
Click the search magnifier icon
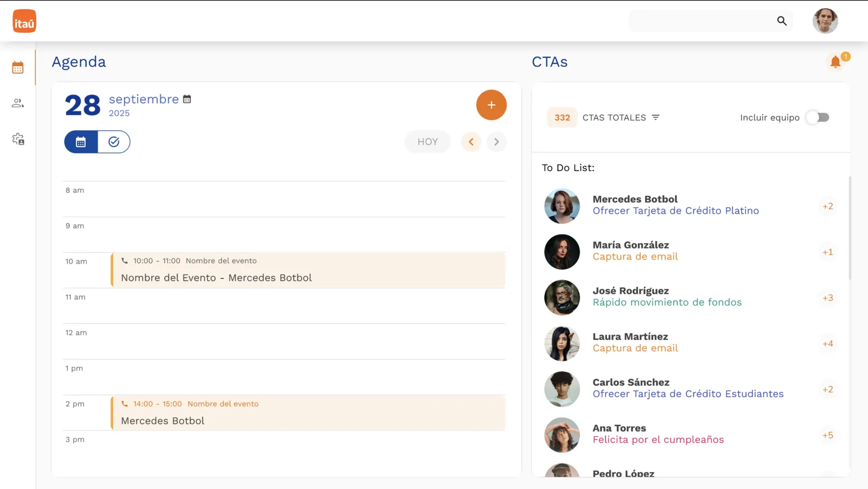[x=782, y=21]
